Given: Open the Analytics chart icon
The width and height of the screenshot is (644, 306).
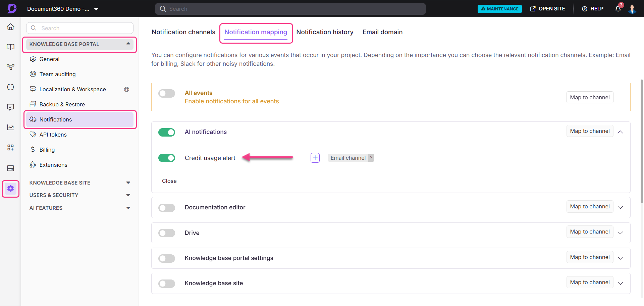Looking at the screenshot, I should [x=10, y=127].
